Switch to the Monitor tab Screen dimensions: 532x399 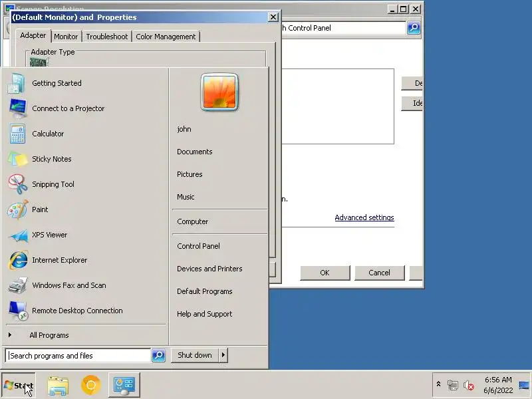(x=66, y=37)
